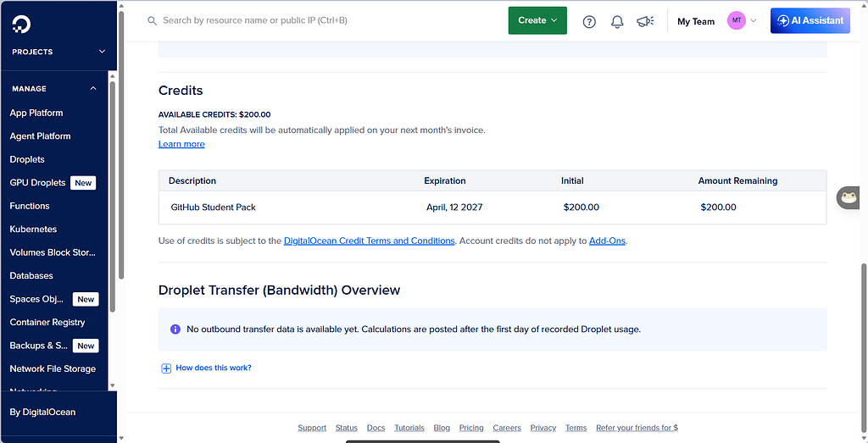Screen dimensions: 868x443
Task: Open Network File Storage in sidebar
Action: click(53, 368)
